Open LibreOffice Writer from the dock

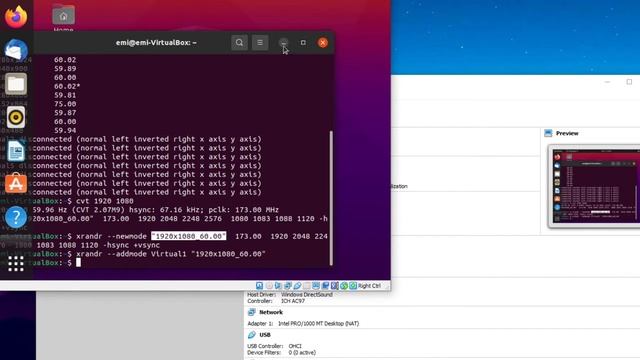pos(16,151)
